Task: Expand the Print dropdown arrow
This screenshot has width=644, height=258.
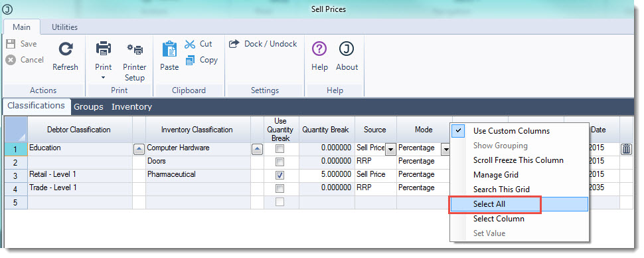Action: pyautogui.click(x=103, y=77)
